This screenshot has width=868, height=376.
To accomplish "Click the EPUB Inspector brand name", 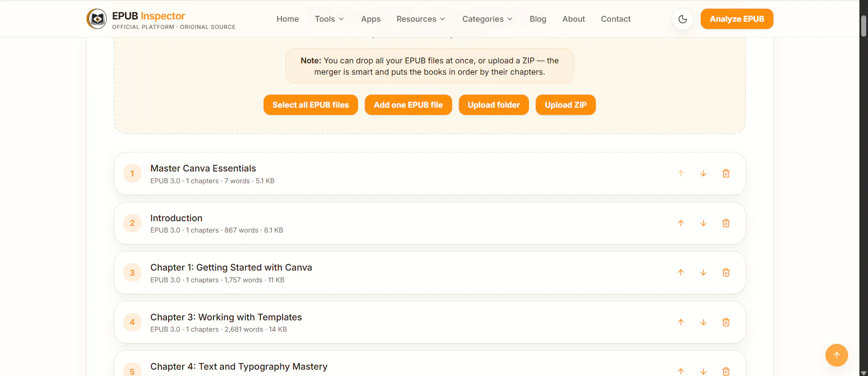I will point(149,16).
